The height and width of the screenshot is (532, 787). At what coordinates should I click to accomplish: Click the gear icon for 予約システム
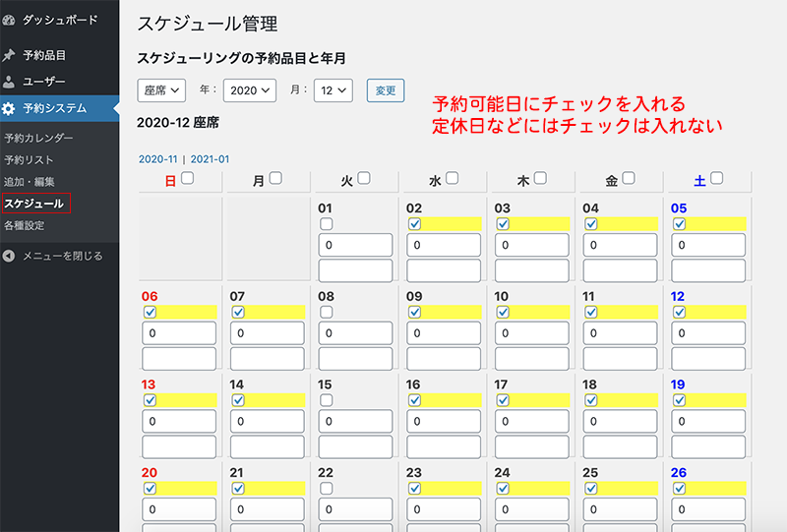9,108
